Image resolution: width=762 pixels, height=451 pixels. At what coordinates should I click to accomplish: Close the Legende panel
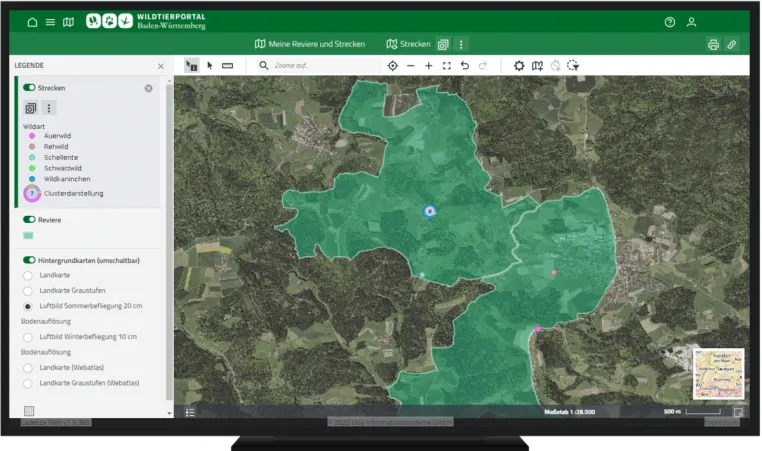161,66
